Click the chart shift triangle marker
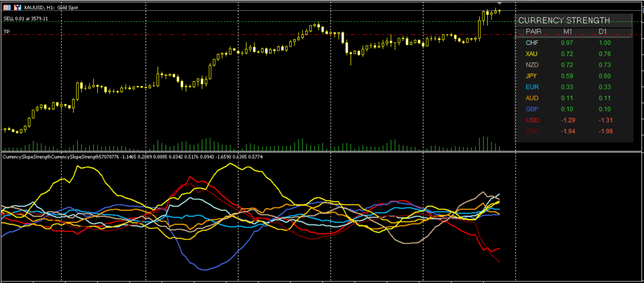The image size is (644, 283). coord(499,4)
